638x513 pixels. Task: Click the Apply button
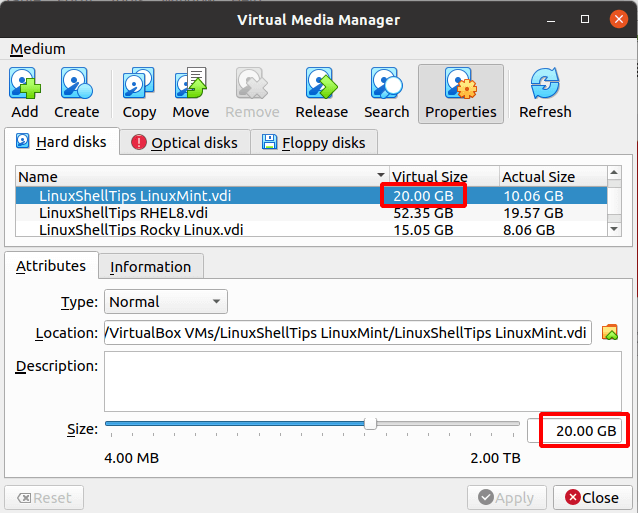[x=507, y=498]
